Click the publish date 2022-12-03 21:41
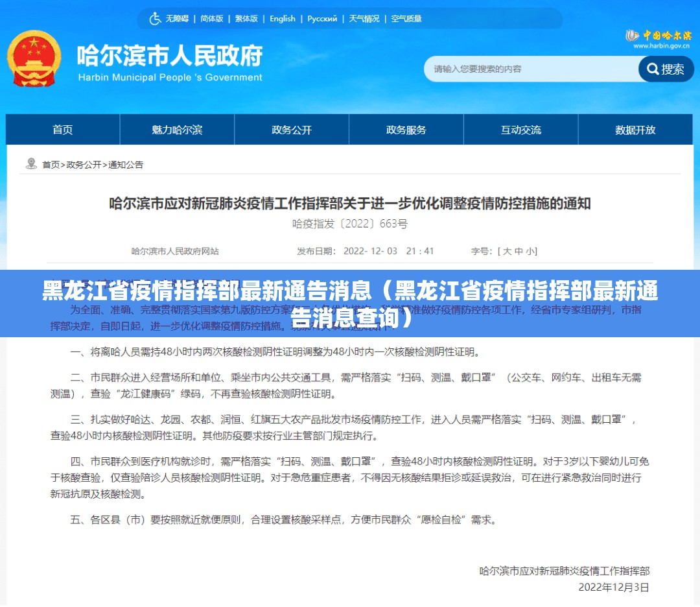Image resolution: width=700 pixels, height=607 pixels. pyautogui.click(x=388, y=251)
